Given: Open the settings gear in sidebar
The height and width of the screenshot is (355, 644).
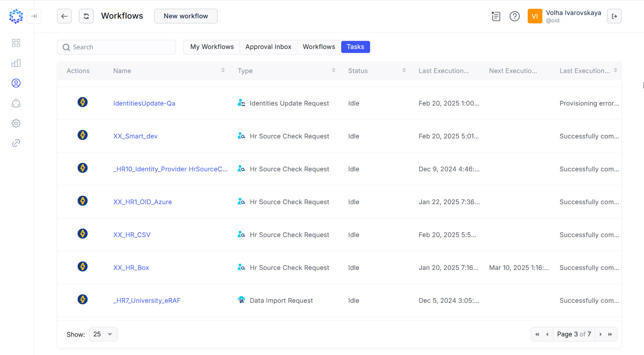Looking at the screenshot, I should 16,123.
